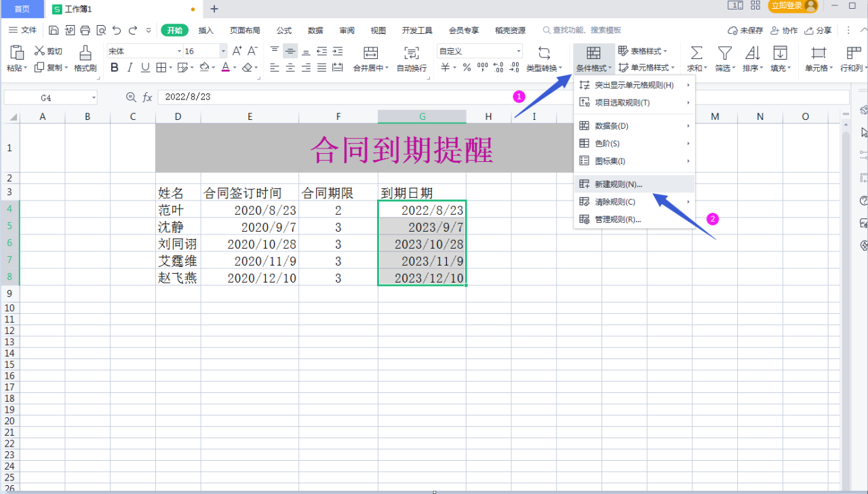Select cell with name 刘同诩
This screenshot has width=868, height=494.
178,243
